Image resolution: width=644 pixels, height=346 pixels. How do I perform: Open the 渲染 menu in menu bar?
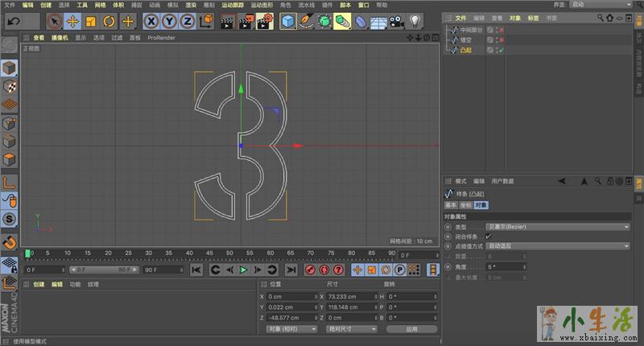(190, 5)
